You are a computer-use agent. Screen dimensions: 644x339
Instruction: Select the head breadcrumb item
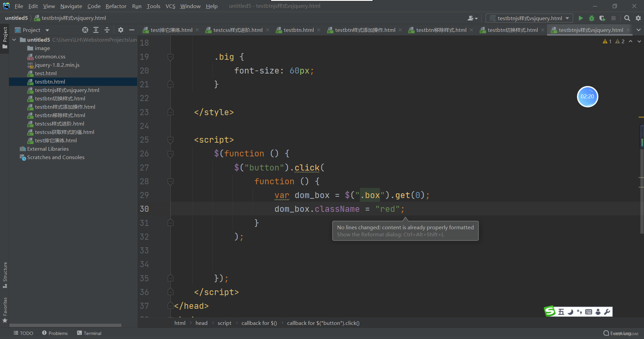[x=201, y=323]
